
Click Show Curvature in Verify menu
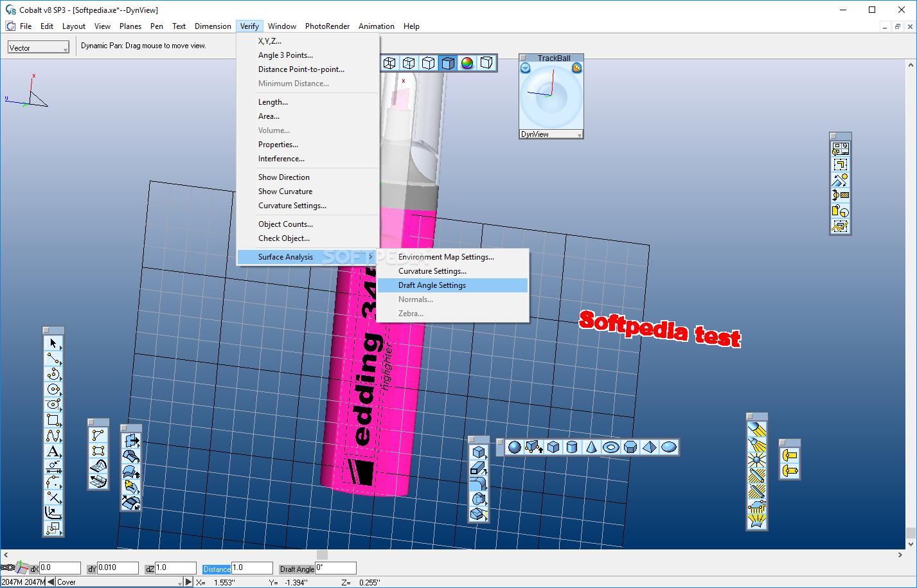pyautogui.click(x=285, y=192)
